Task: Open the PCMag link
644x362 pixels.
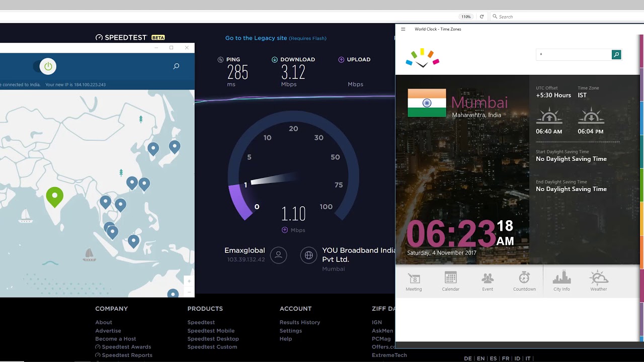Action: click(x=381, y=339)
